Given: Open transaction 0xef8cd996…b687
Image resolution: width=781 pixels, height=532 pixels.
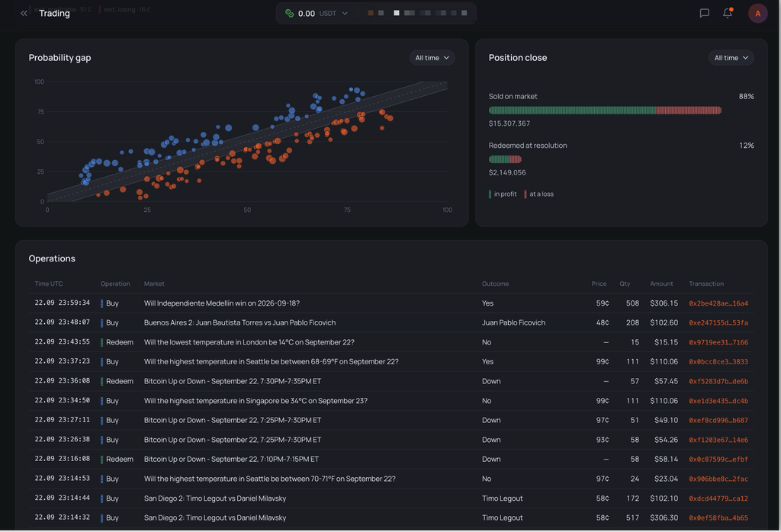Looking at the screenshot, I should (718, 420).
